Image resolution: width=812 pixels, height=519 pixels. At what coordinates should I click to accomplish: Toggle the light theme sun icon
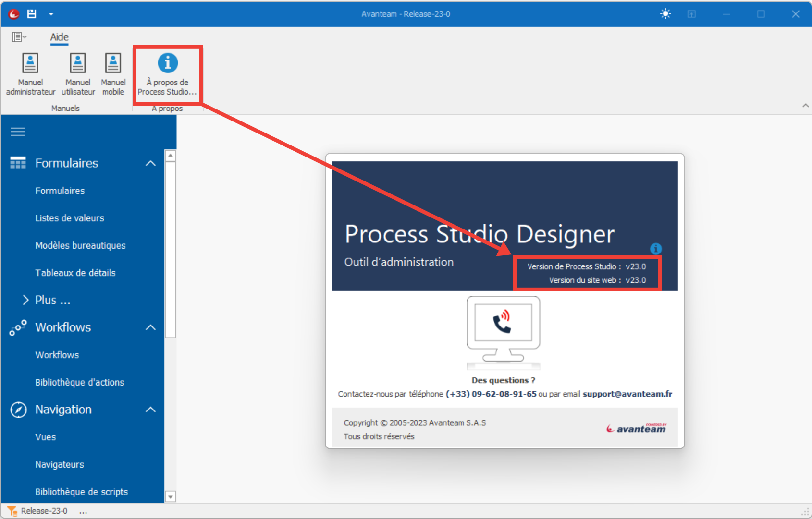pyautogui.click(x=665, y=14)
